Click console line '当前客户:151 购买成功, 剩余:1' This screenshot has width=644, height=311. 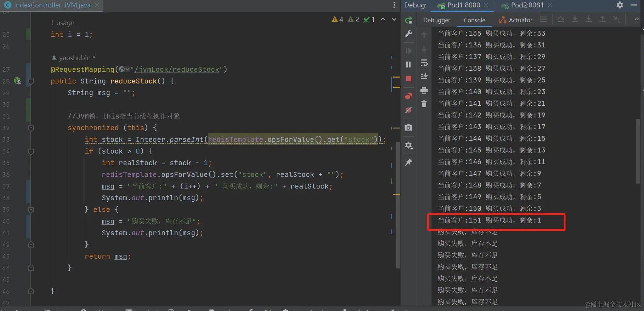point(489,220)
